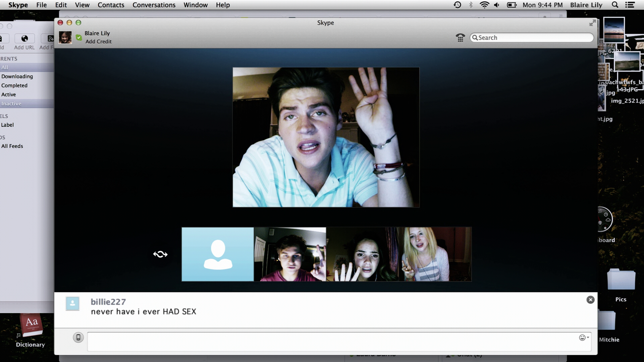Close the Skype window red button
Image resolution: width=644 pixels, height=362 pixels.
pos(60,22)
